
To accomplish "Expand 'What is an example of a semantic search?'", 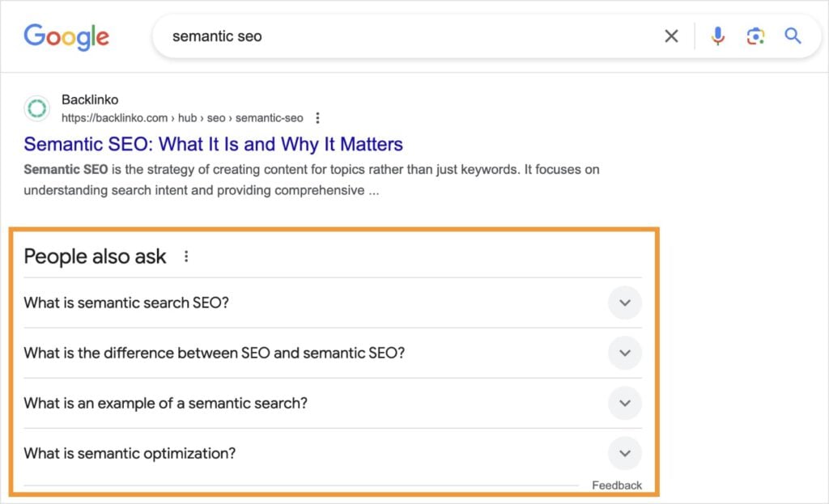I will pyautogui.click(x=624, y=403).
